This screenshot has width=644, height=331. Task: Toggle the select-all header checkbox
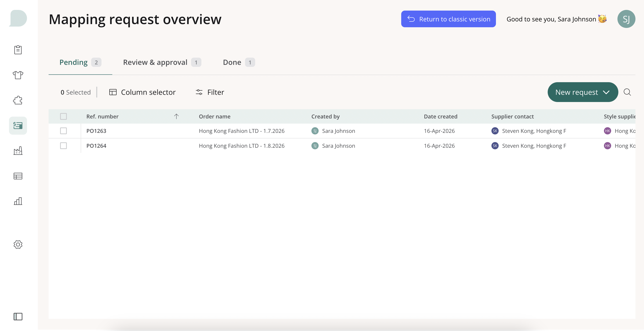click(x=63, y=116)
